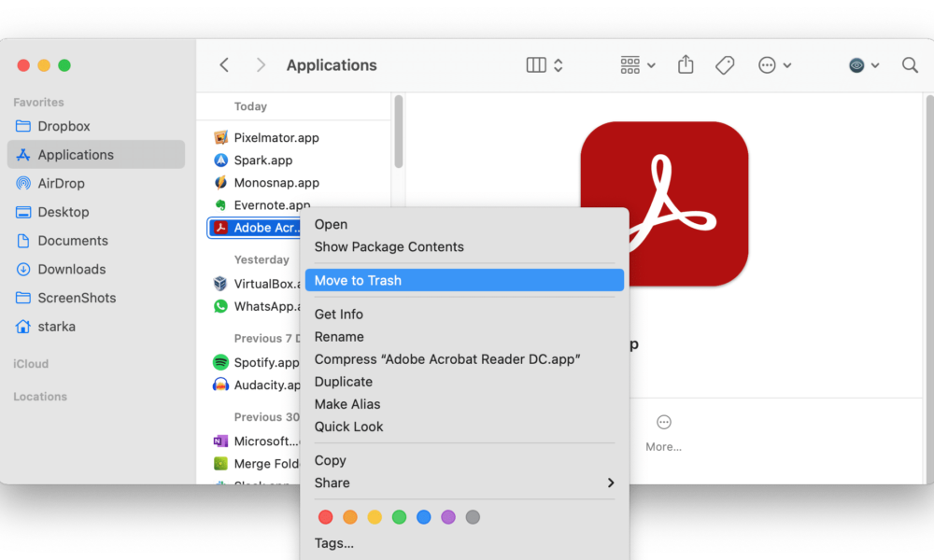
Task: Open the eye preview options dropdown
Action: click(x=864, y=65)
